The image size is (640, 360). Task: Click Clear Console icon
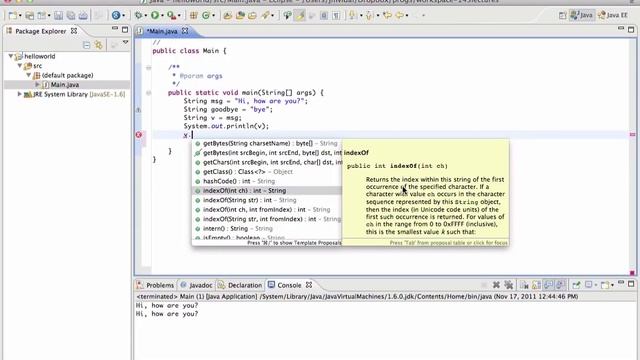coord(524,285)
